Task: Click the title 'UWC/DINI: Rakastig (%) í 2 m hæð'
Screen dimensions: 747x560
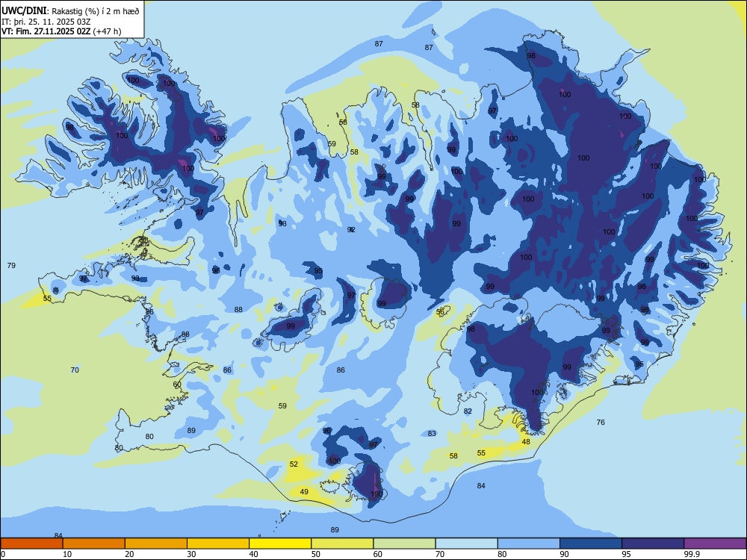Action: [70, 10]
